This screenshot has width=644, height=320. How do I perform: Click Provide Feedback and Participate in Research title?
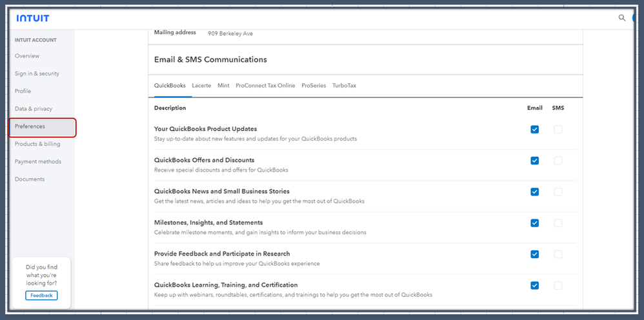coord(222,254)
